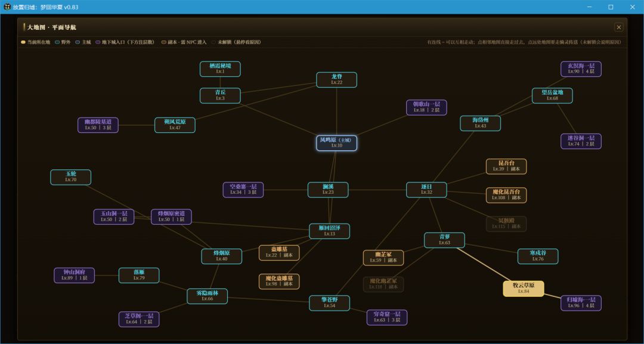
Task: Select the 逐日 Lv.32 map node
Action: click(x=427, y=190)
